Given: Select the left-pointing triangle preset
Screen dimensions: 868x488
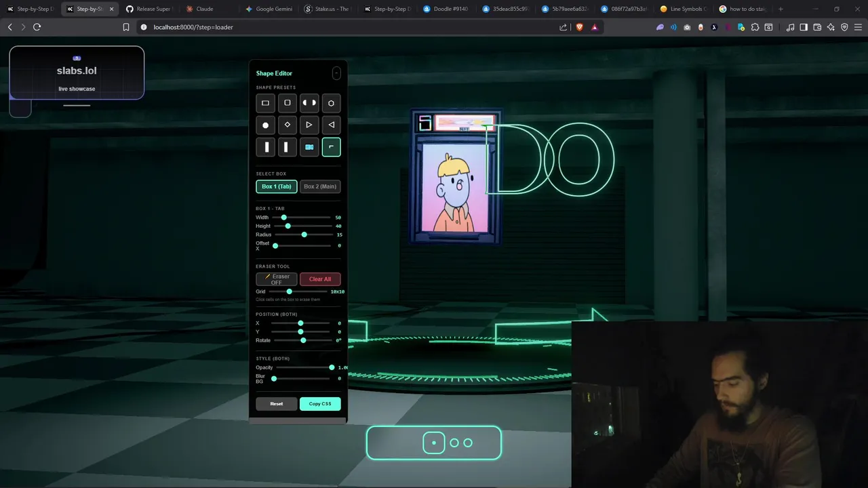Looking at the screenshot, I should (331, 125).
